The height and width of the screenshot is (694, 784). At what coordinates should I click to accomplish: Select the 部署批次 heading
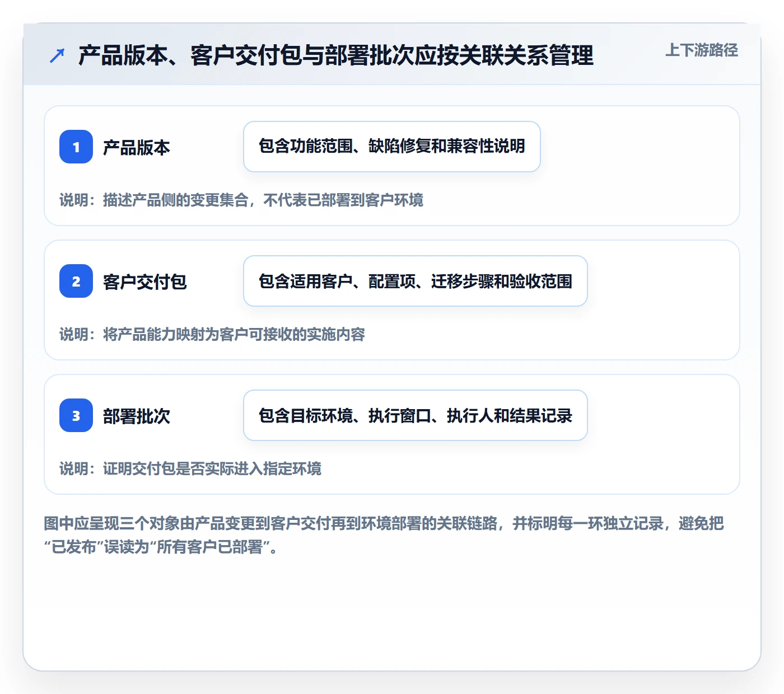tap(137, 416)
